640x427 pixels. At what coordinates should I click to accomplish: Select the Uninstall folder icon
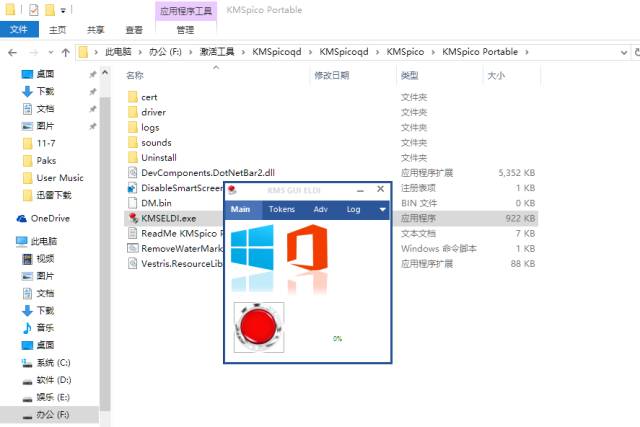coord(133,157)
